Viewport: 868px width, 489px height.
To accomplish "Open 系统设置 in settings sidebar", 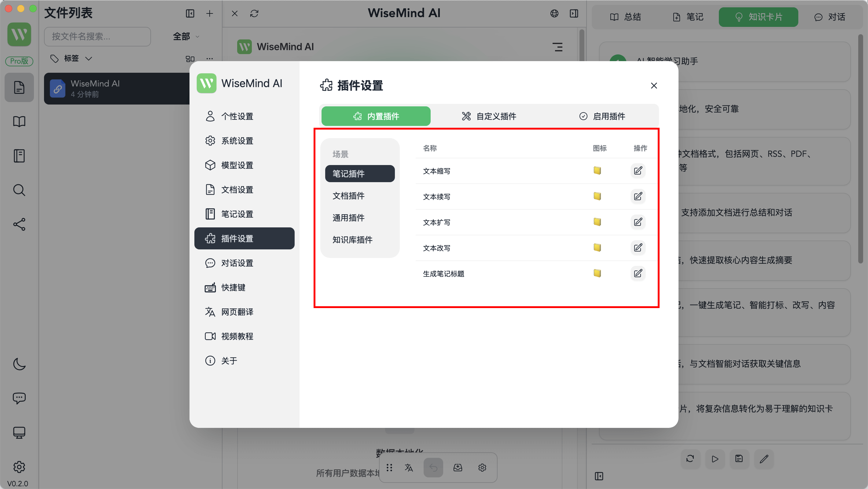I will coord(244,141).
